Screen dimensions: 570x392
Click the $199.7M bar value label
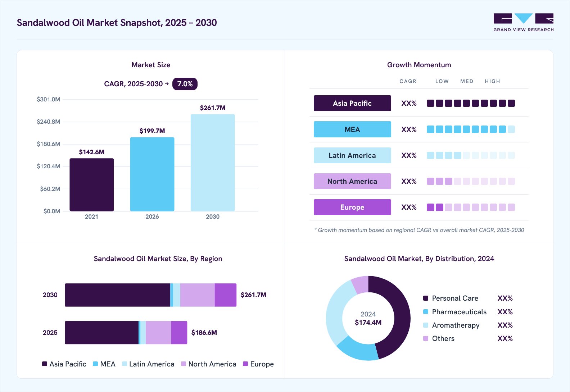click(152, 131)
